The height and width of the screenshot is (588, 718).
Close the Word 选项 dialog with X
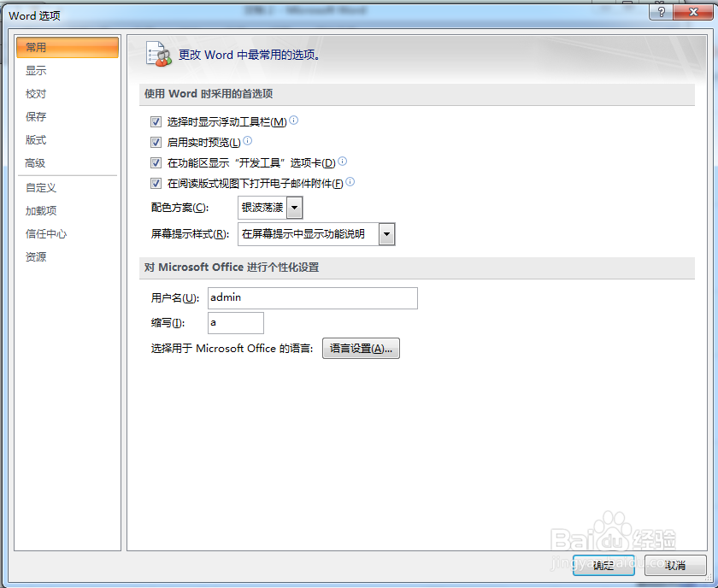pos(693,11)
